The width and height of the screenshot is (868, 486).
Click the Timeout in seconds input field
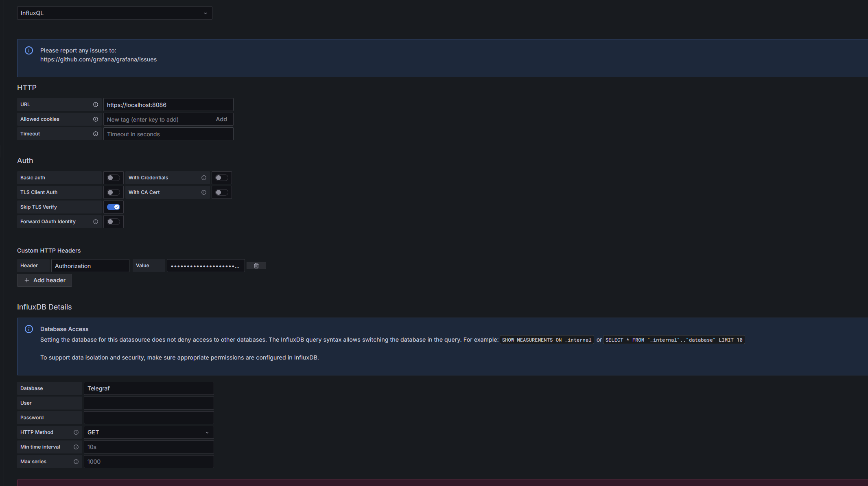[x=168, y=134]
